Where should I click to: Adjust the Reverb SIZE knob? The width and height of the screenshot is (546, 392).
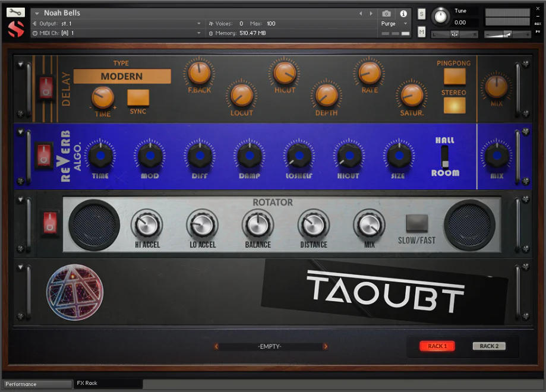399,156
